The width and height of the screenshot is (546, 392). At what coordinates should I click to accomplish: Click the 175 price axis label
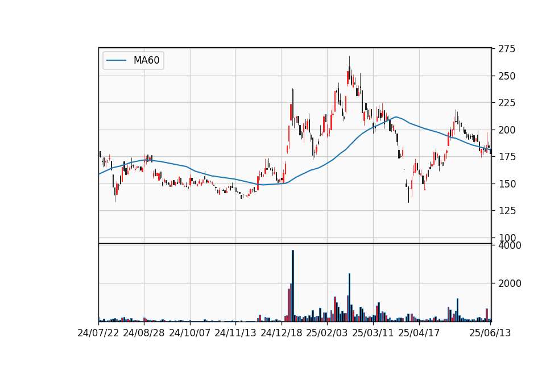point(507,157)
